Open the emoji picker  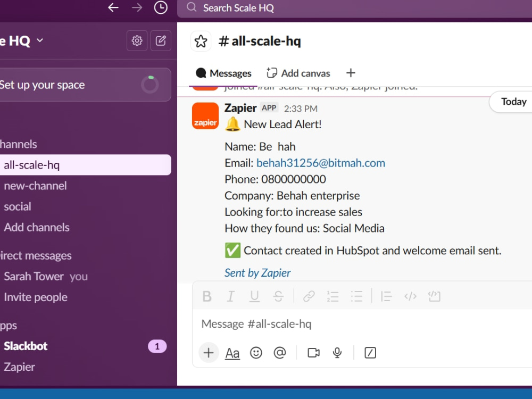[256, 353]
